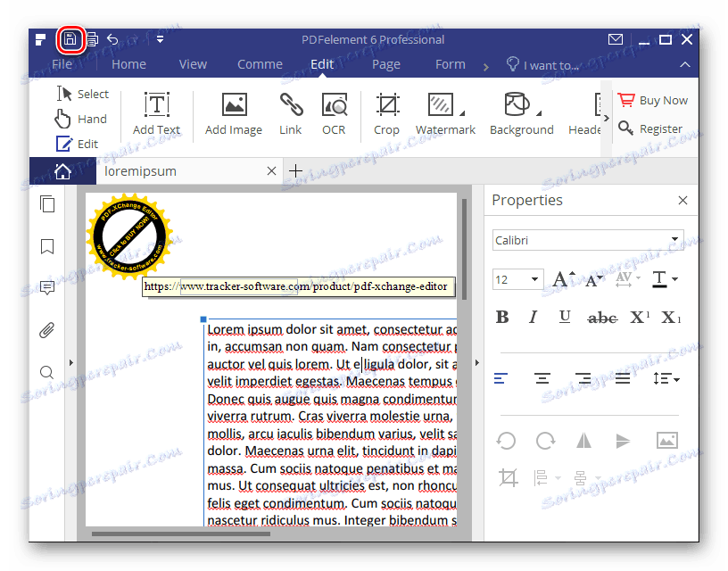728x571 pixels.
Task: Undo the last action with the Undo arrow
Action: point(112,39)
